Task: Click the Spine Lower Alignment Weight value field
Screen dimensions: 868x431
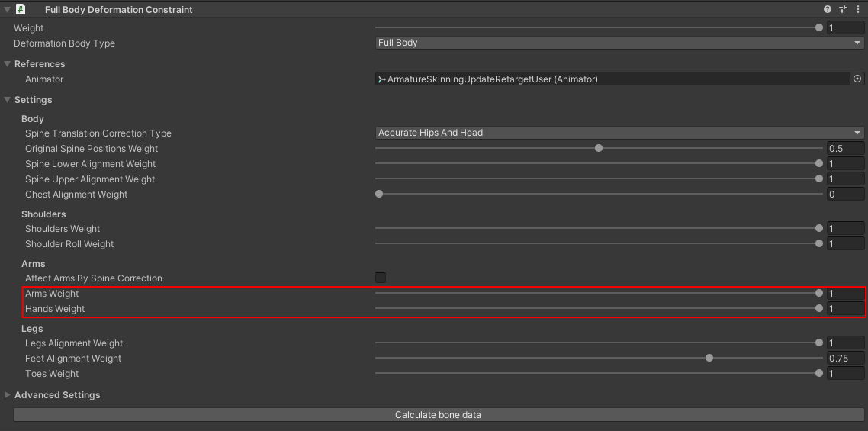Action: pos(845,163)
